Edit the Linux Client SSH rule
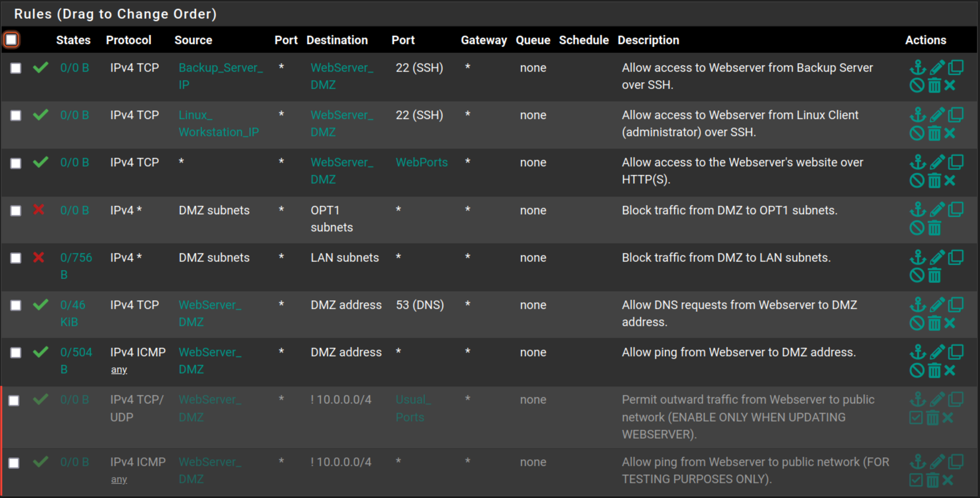 937,115
